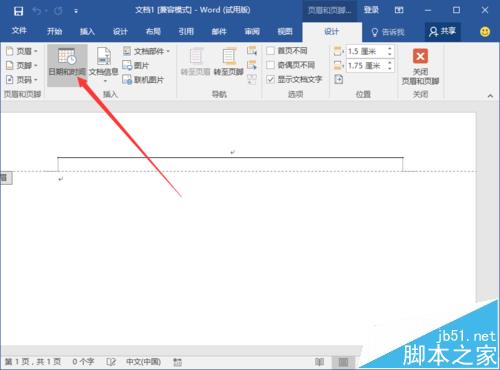Open the 文件 menu tab

pos(19,31)
